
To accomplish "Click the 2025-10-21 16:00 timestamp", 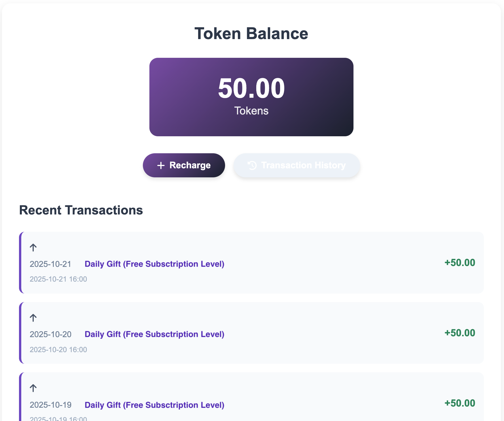I will [58, 279].
